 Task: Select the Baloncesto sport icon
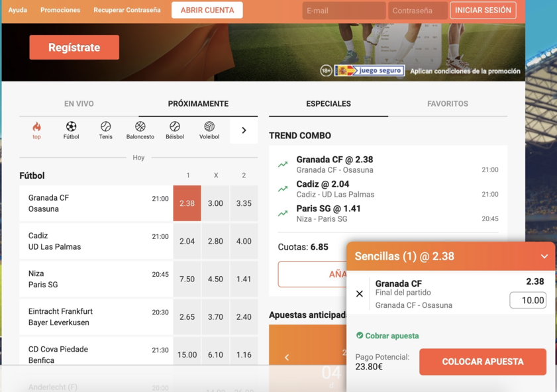(x=140, y=130)
